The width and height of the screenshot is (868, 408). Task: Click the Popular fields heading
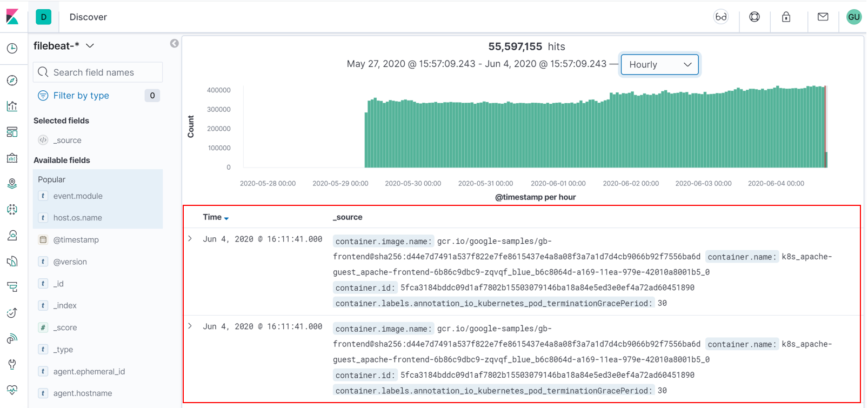(51, 179)
